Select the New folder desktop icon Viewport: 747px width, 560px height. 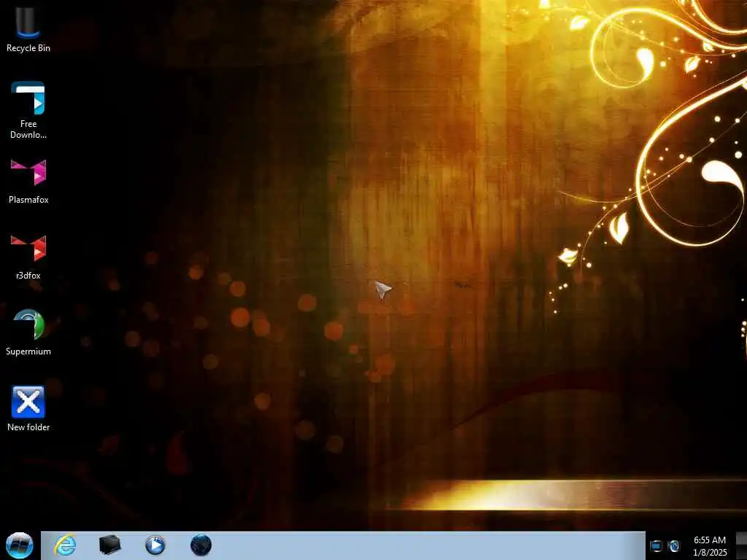28,408
